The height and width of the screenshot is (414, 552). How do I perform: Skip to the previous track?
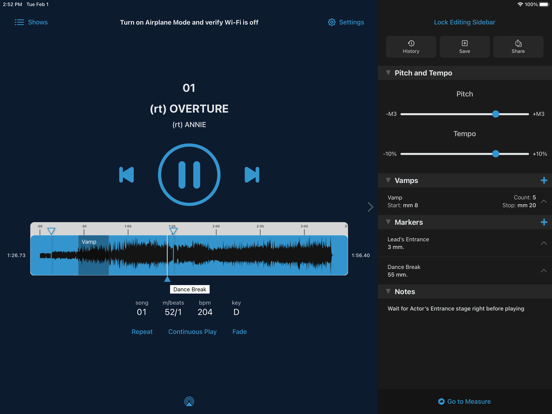[x=126, y=175]
